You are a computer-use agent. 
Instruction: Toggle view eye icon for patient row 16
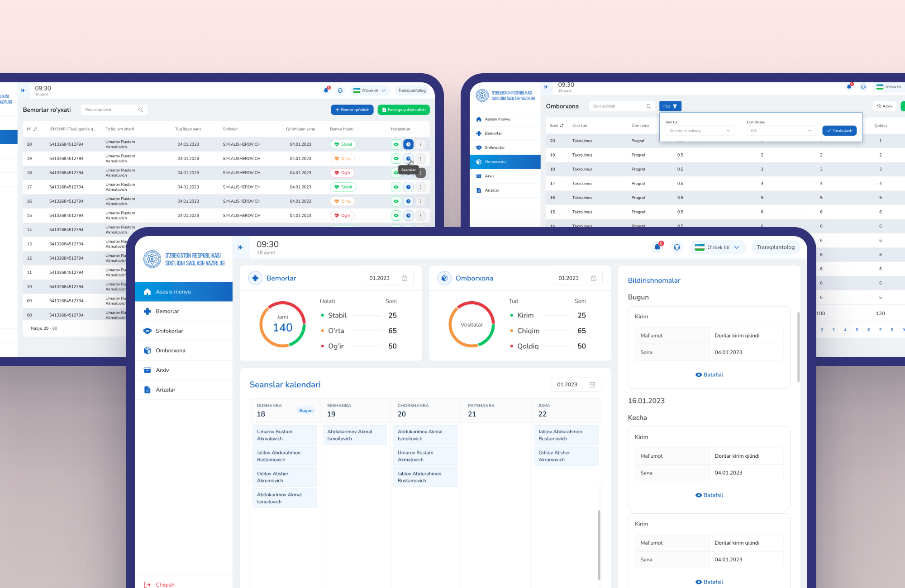396,201
